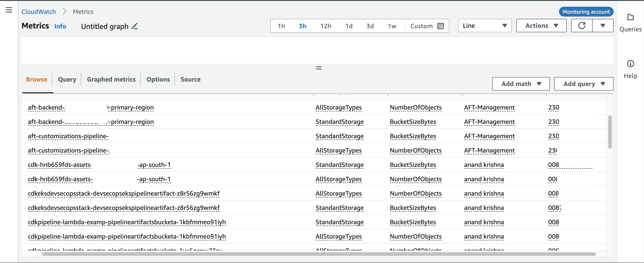Open the Custom time range option
The image size is (644, 263).
pos(427,26)
